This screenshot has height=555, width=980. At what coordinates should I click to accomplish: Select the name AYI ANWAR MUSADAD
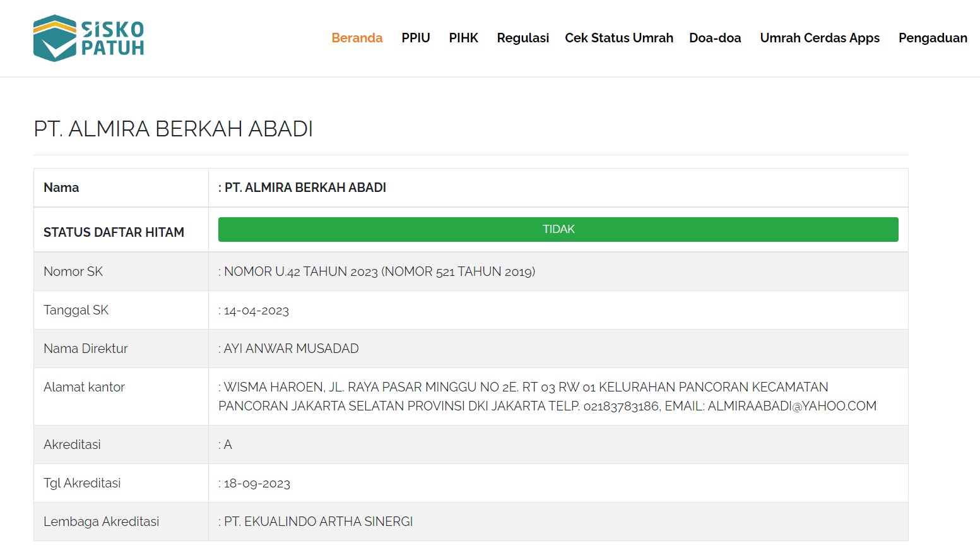pyautogui.click(x=292, y=349)
